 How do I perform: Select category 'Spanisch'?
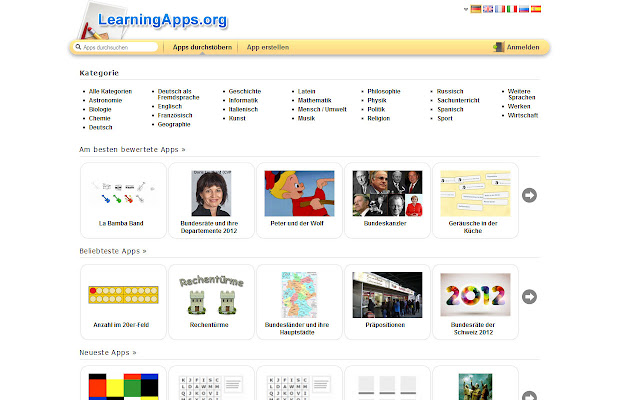[x=450, y=109]
